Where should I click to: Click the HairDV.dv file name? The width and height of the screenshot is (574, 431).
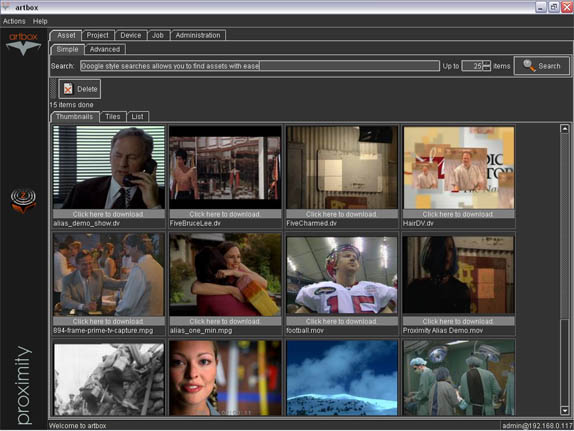click(x=418, y=223)
